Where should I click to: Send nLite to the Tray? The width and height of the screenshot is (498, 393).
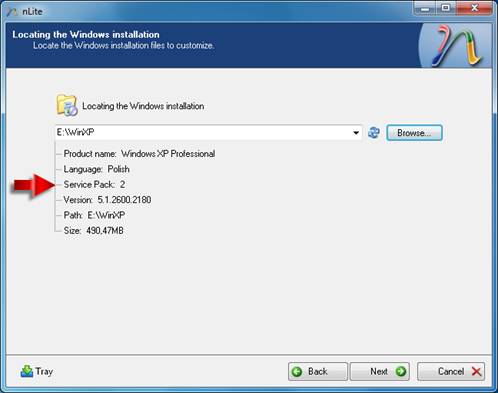(37, 371)
